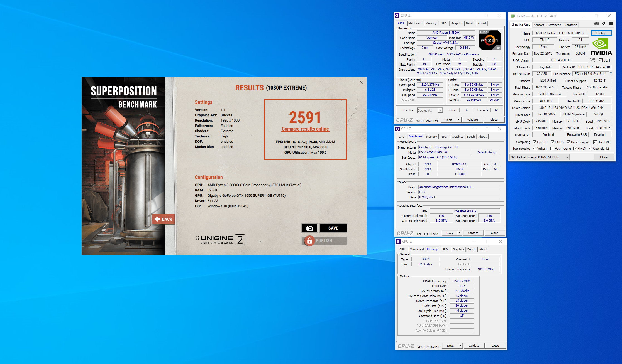Image resolution: width=622 pixels, height=364 pixels.
Task: Click Validate in CPU-Z Memory window
Action: pyautogui.click(x=474, y=346)
